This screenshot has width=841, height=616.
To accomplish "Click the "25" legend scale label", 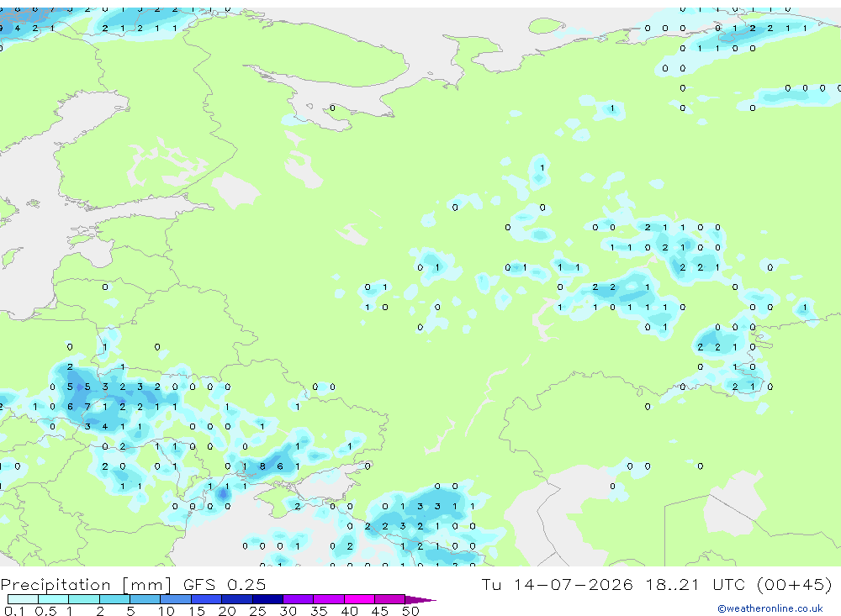I will [x=257, y=611].
